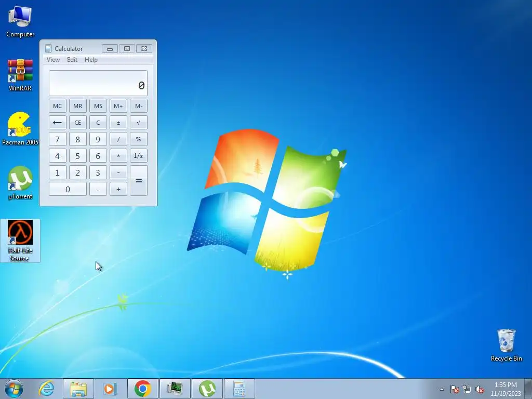This screenshot has height=399, width=532.
Task: Click the divide key
Action: (x=118, y=139)
